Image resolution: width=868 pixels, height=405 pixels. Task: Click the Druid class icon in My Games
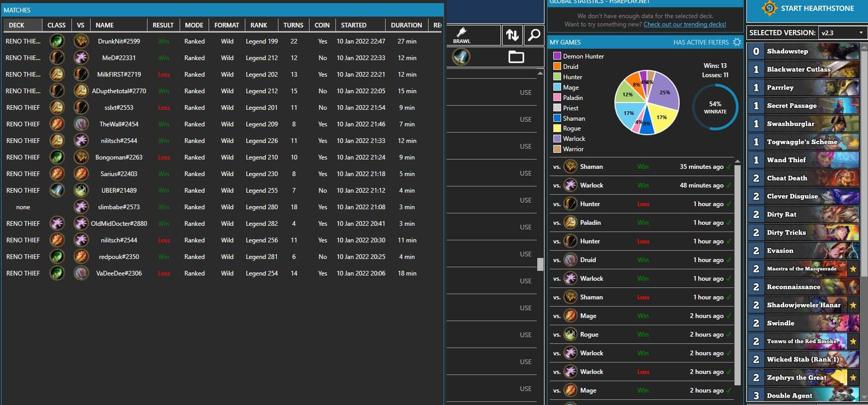pyautogui.click(x=570, y=260)
